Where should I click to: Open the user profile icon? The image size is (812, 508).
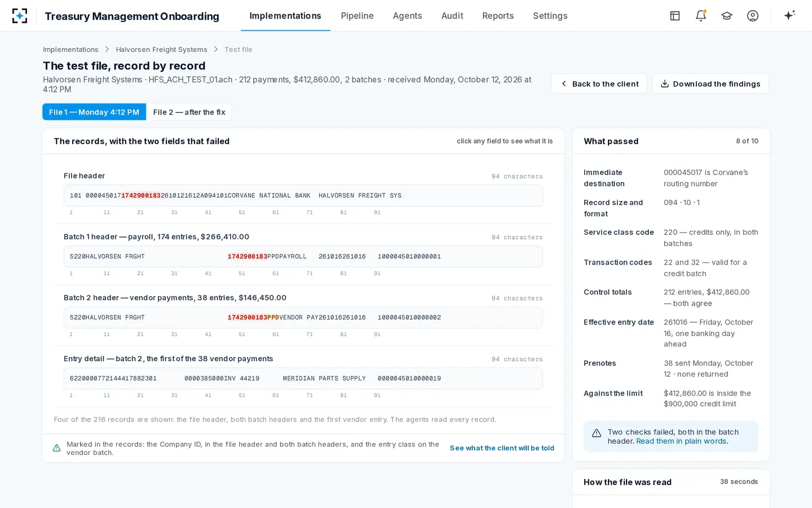click(x=753, y=16)
